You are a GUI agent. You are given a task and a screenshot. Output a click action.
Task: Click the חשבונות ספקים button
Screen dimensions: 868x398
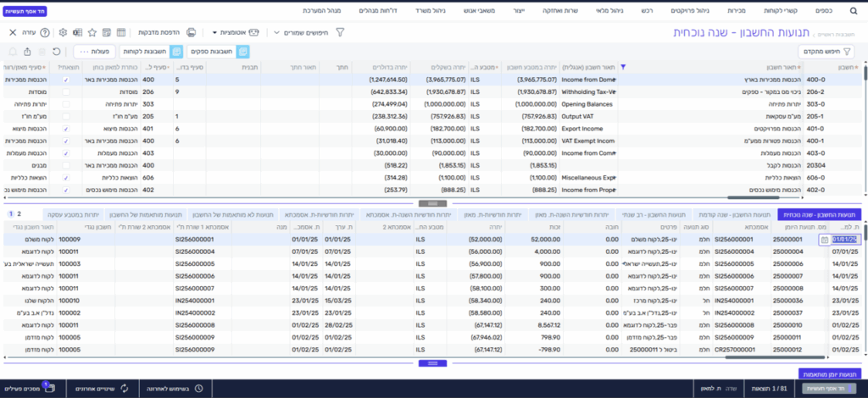(x=218, y=52)
